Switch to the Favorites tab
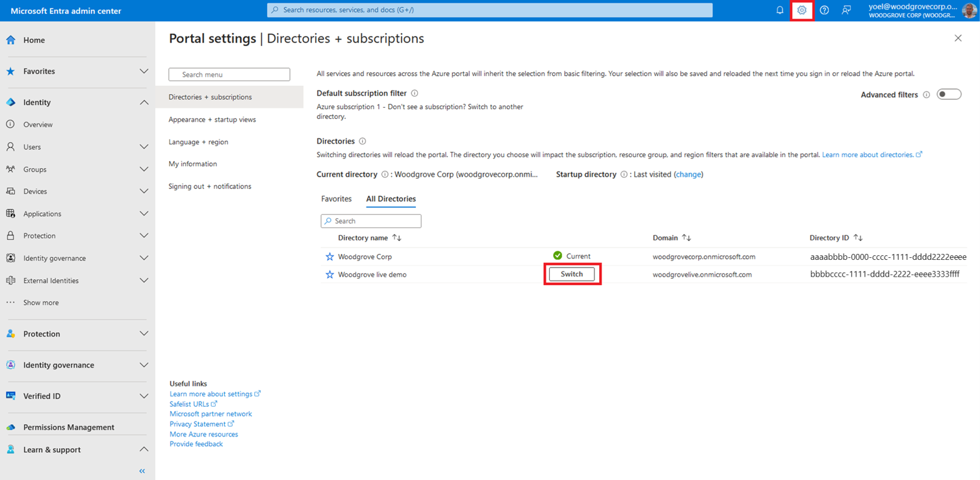The height and width of the screenshot is (480, 980). point(336,199)
